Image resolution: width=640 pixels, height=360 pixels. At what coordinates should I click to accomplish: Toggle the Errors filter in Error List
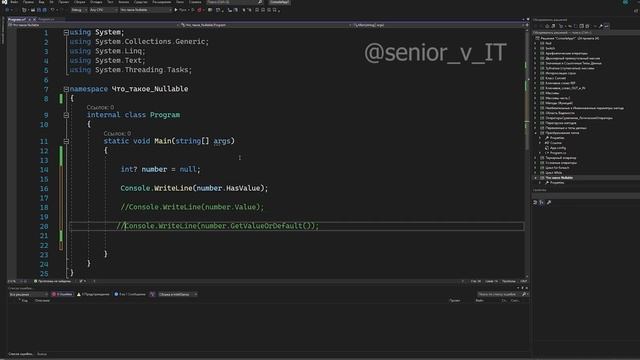tap(62, 294)
